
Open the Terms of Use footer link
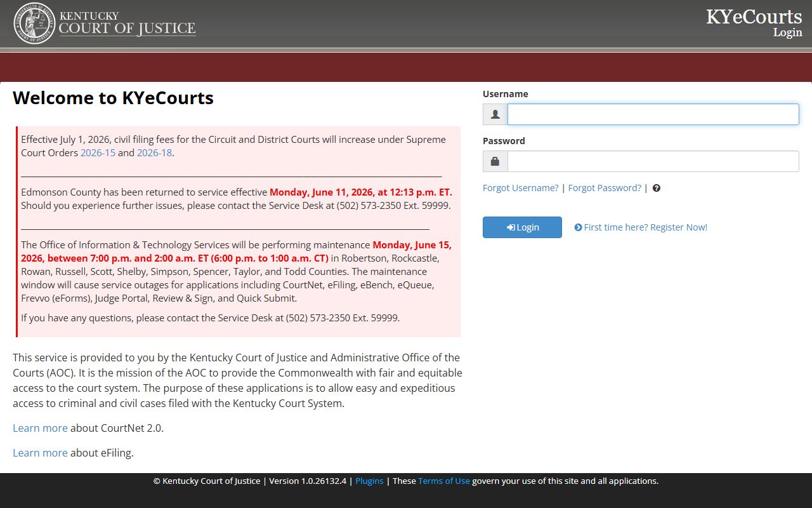pos(444,481)
